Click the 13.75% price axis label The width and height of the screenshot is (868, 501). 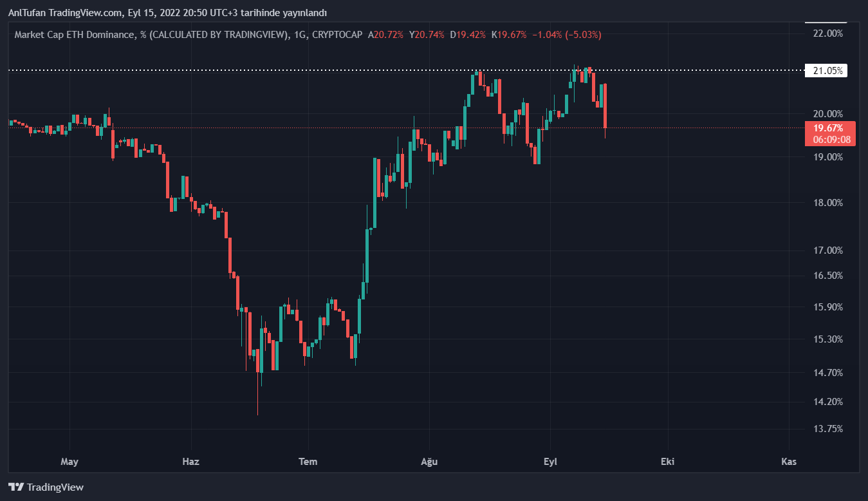(x=827, y=428)
